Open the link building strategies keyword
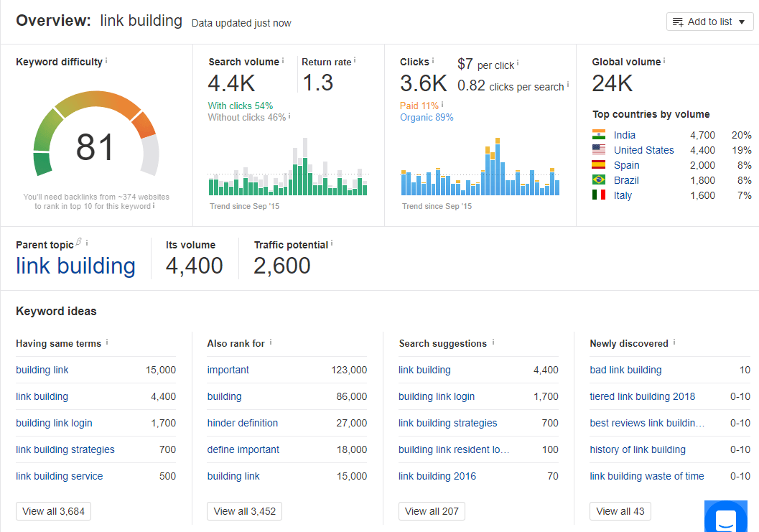 pyautogui.click(x=65, y=449)
